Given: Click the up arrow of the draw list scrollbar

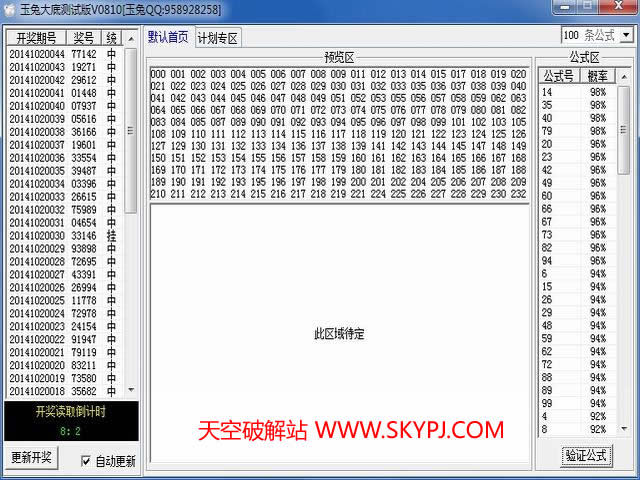Looking at the screenshot, I should (131, 37).
